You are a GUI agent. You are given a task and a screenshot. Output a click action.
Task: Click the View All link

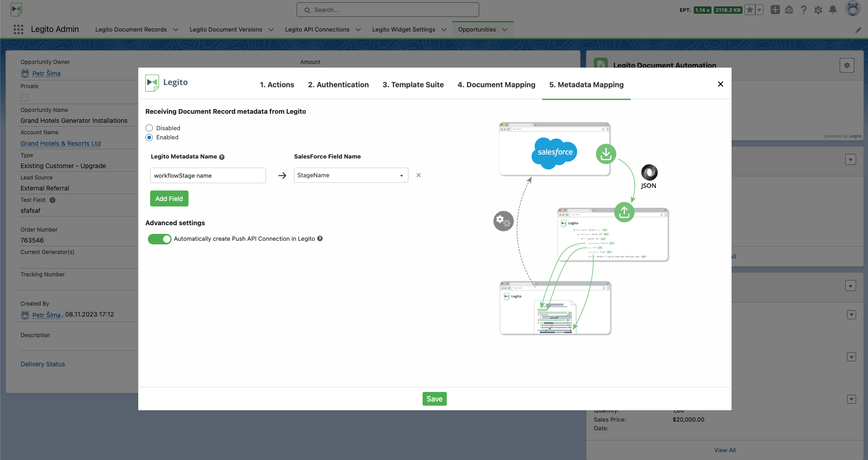point(725,450)
